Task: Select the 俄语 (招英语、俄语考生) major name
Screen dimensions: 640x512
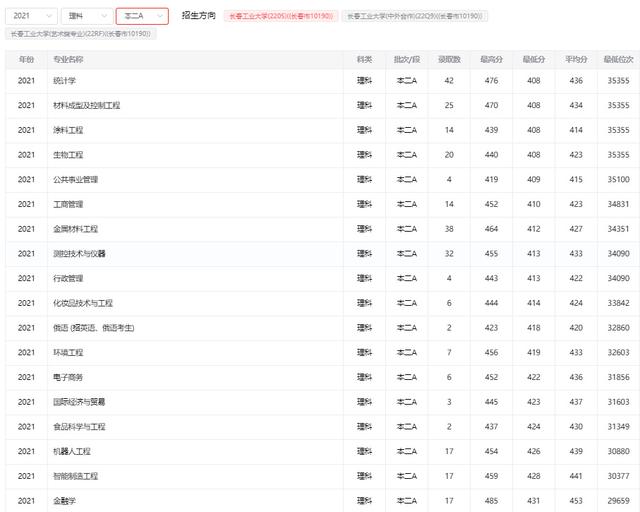Action: click(93, 328)
